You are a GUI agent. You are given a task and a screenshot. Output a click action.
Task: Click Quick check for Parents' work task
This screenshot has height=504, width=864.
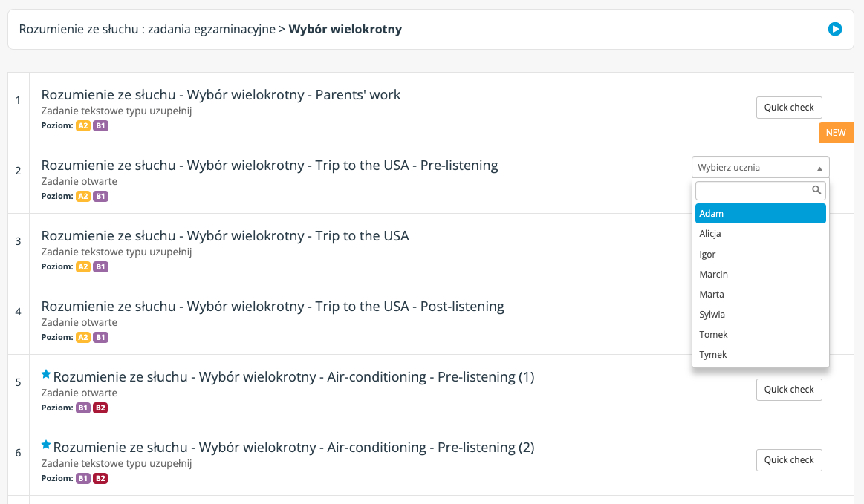click(789, 108)
